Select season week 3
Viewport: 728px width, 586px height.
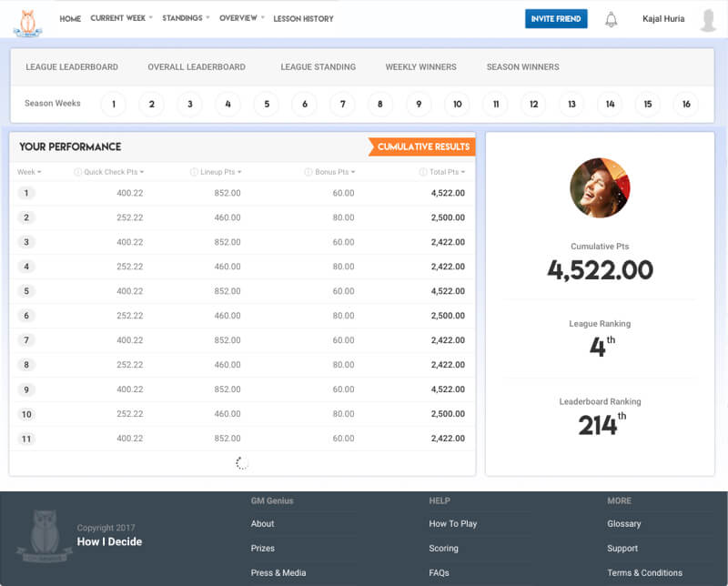point(190,104)
